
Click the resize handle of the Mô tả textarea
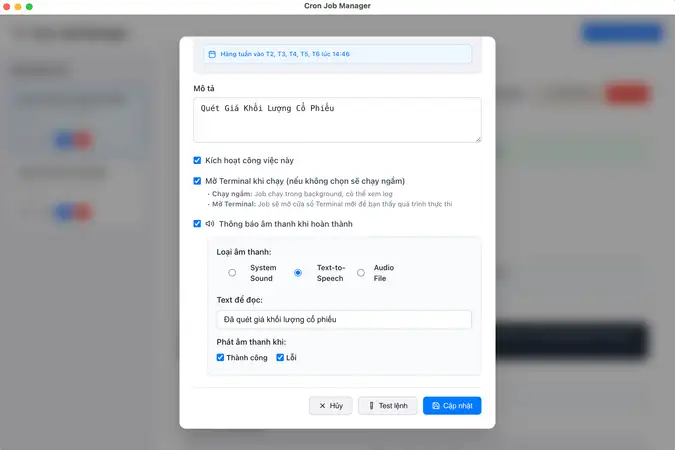click(x=478, y=139)
